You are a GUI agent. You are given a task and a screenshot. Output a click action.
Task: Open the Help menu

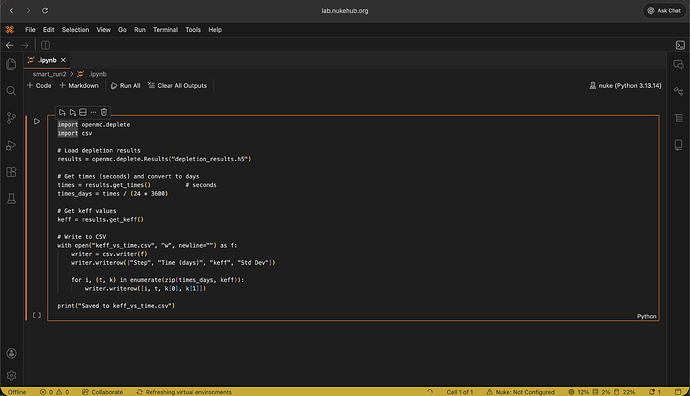tap(215, 30)
